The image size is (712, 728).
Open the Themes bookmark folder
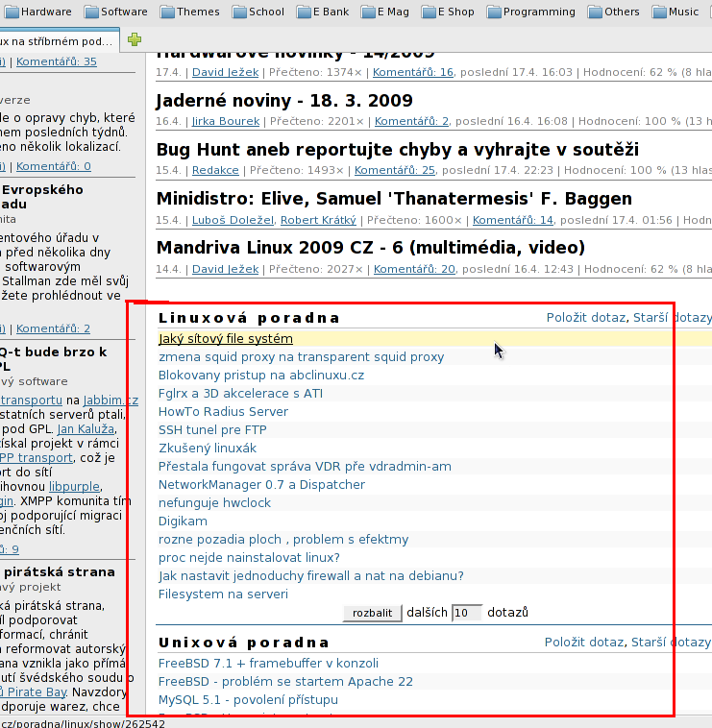[x=189, y=12]
